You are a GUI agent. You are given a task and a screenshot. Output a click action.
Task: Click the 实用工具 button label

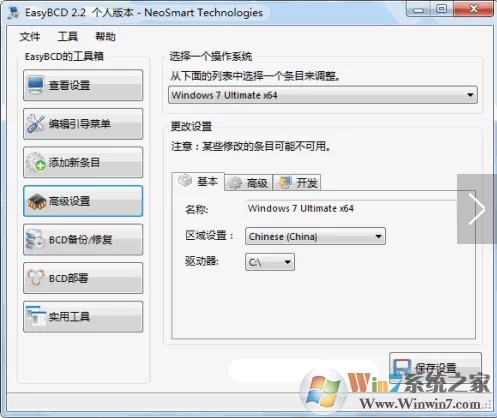69,316
